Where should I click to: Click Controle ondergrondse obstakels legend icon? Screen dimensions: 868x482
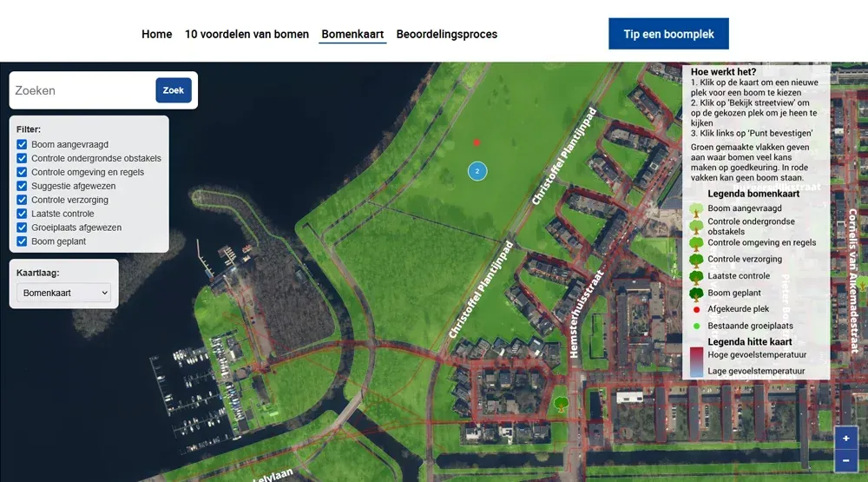(x=696, y=226)
